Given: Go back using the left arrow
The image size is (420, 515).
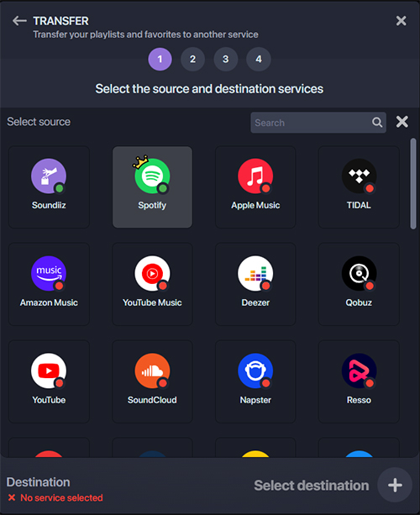Looking at the screenshot, I should click(19, 21).
